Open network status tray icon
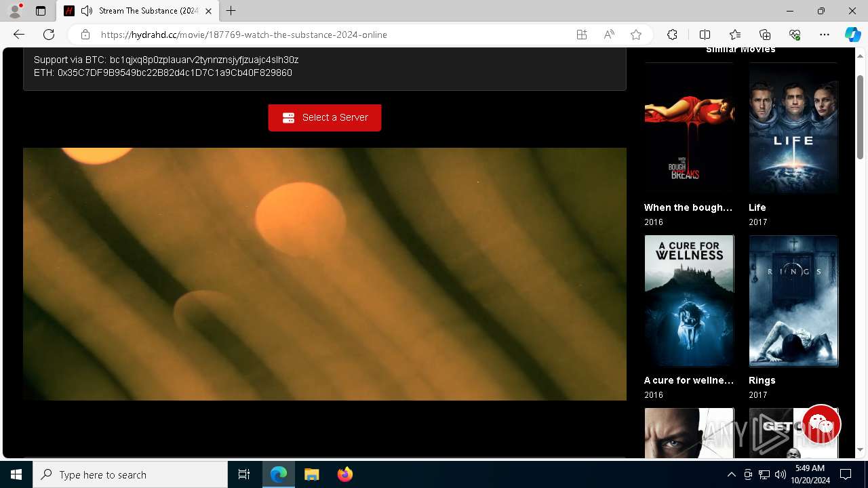This screenshot has height=488, width=868. 764,474
